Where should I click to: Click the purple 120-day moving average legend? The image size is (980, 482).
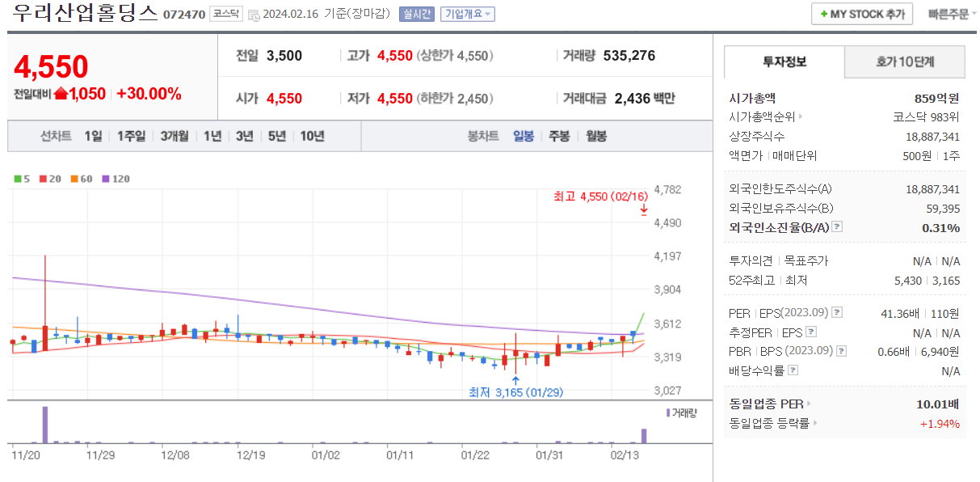[116, 179]
